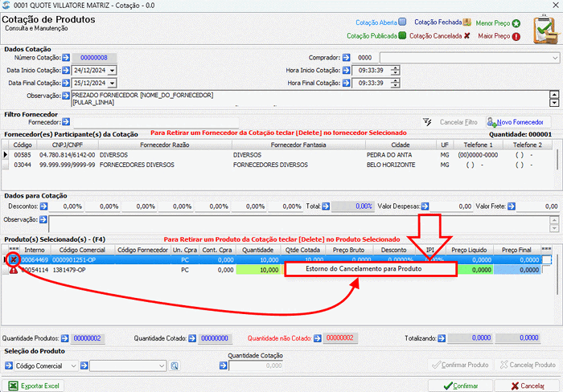Click the Código Comercial column header
This screenshot has height=392, width=563.
pyautogui.click(x=82, y=250)
